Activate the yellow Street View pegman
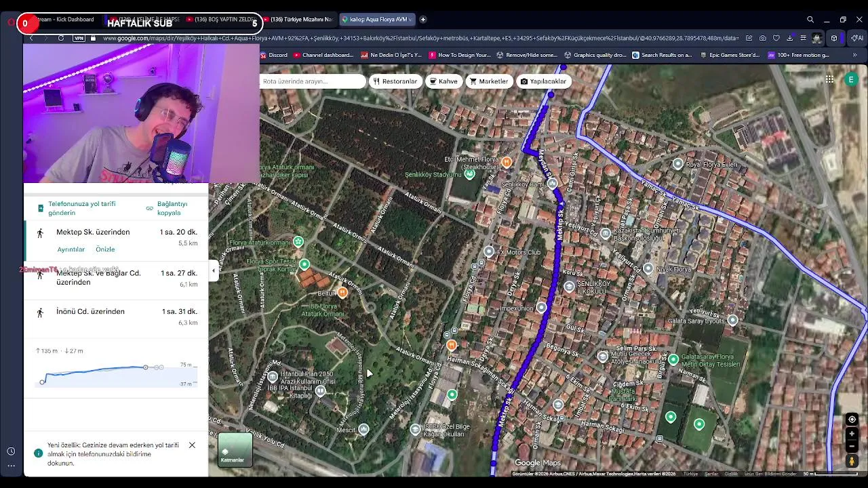Screen dimensions: 868x488 point(852,461)
